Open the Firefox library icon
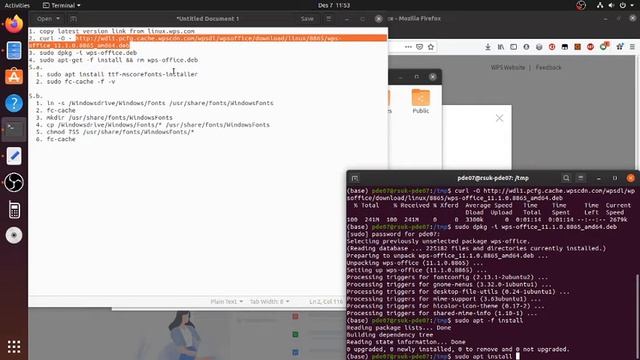The image size is (640, 360). click(500, 47)
